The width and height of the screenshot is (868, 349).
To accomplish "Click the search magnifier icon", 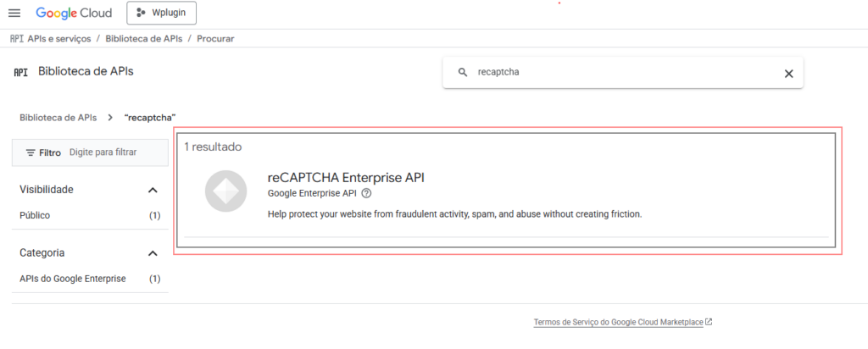I will pyautogui.click(x=463, y=73).
